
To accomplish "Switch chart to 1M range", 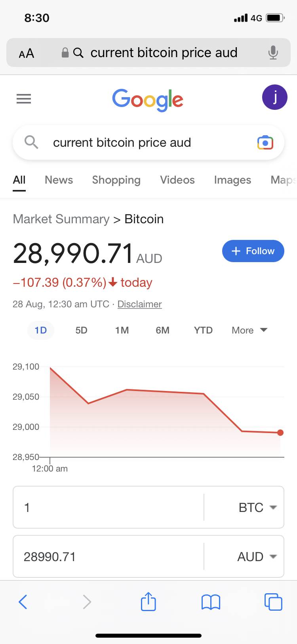I will [x=122, y=330].
